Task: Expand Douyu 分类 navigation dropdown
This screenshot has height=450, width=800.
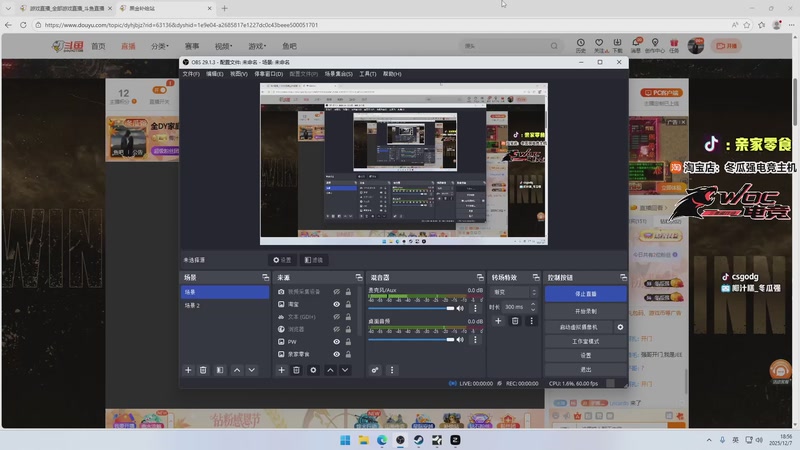Action: (160, 46)
